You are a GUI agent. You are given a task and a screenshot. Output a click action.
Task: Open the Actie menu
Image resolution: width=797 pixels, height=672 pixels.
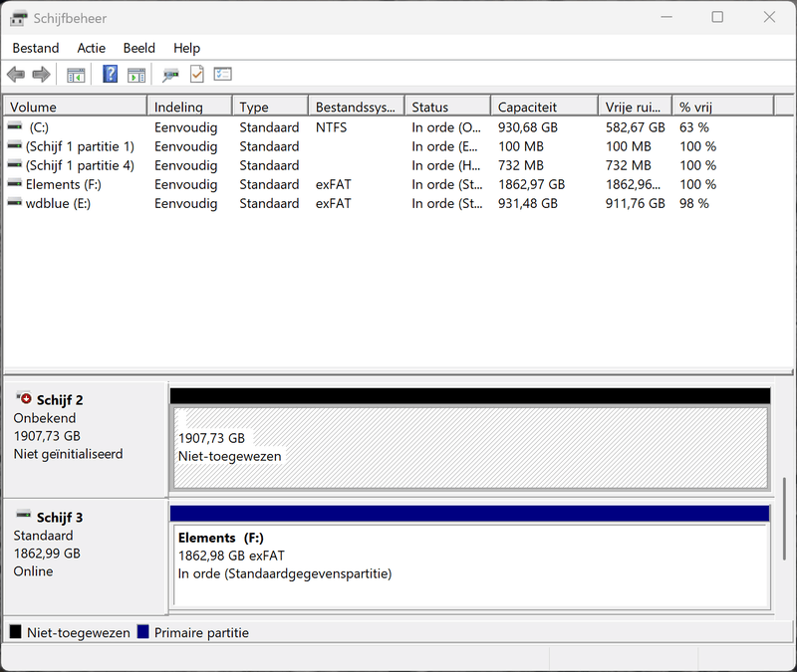click(92, 48)
